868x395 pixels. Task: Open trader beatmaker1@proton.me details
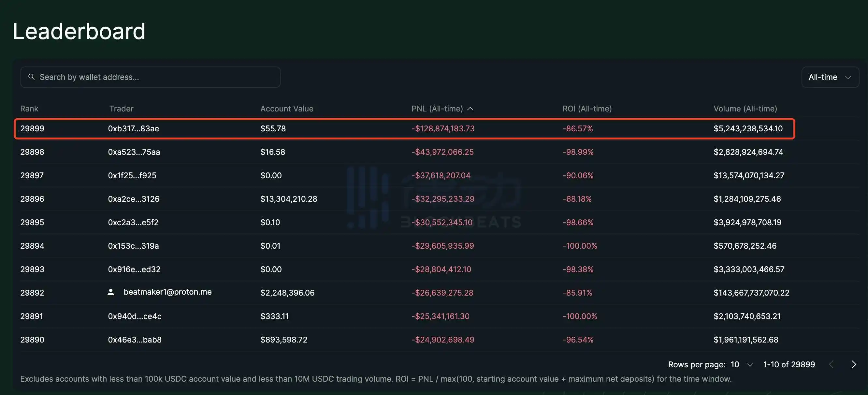167,292
